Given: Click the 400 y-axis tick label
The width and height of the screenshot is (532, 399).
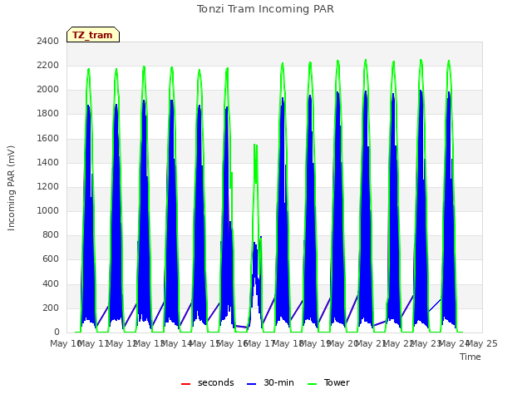Looking at the screenshot, I should click(51, 283).
